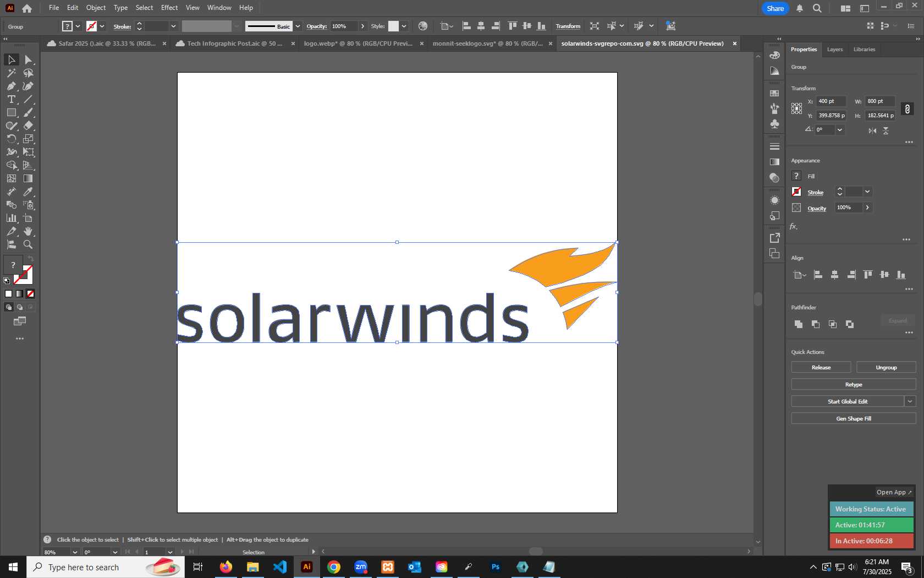This screenshot has width=924, height=578.
Task: Select the Rotate tool
Action: 11,139
